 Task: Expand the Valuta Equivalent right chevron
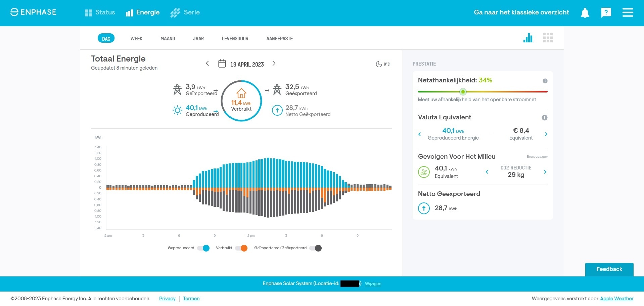coord(546,134)
